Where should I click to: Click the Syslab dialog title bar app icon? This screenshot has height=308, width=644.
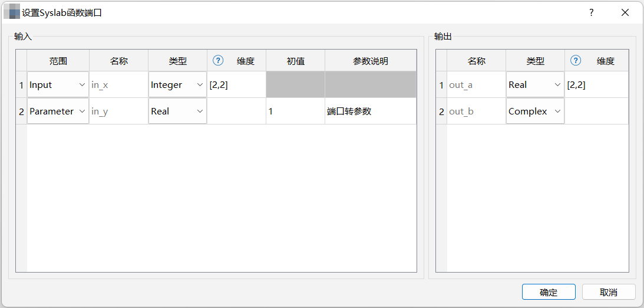[12, 12]
